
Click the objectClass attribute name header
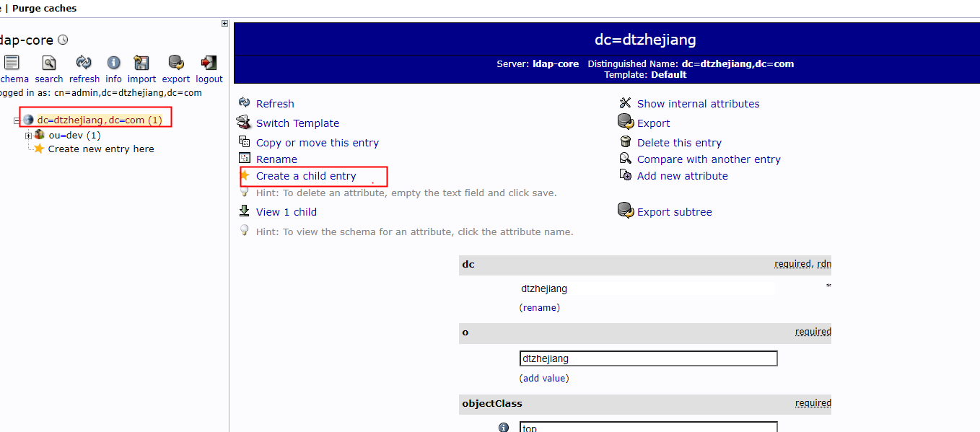(x=492, y=403)
